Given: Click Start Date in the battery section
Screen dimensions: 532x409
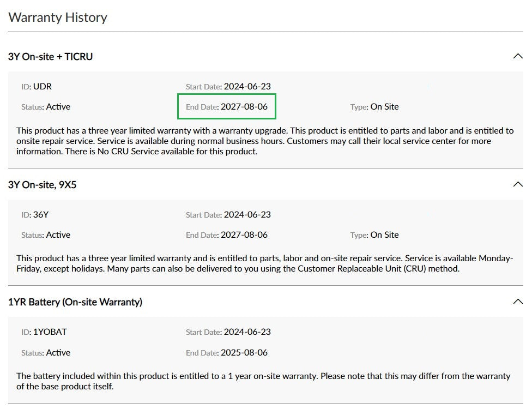Looking at the screenshot, I should [228, 332].
